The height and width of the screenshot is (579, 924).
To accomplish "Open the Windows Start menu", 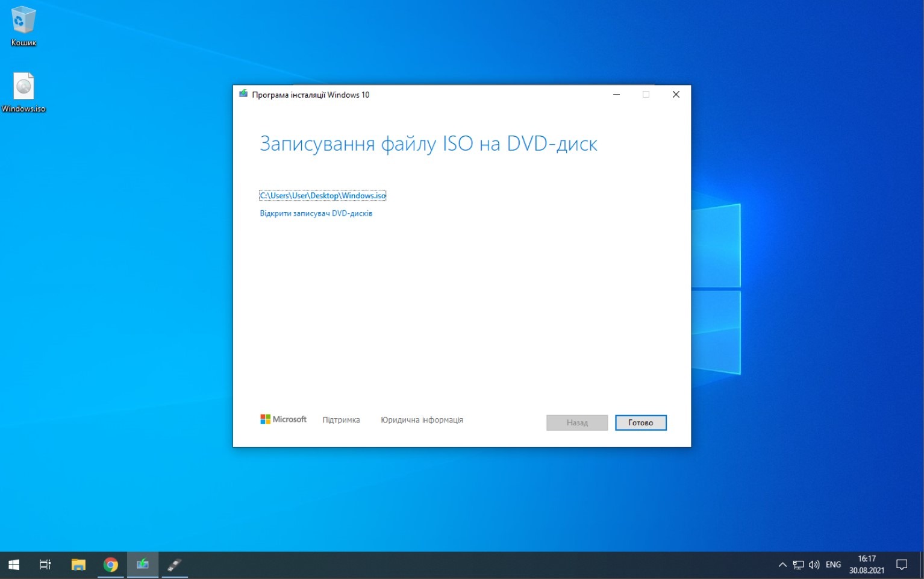I will tap(14, 565).
